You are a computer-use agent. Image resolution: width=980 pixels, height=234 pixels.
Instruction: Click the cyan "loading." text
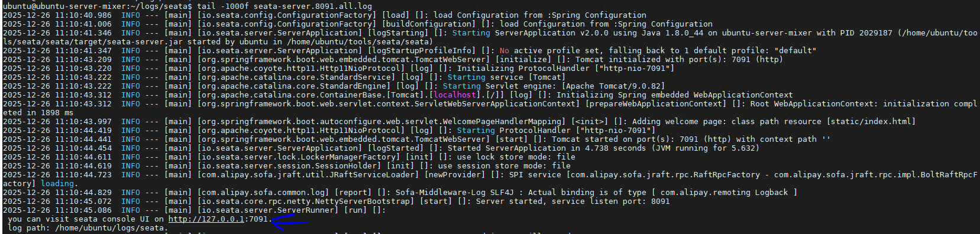[x=57, y=183]
